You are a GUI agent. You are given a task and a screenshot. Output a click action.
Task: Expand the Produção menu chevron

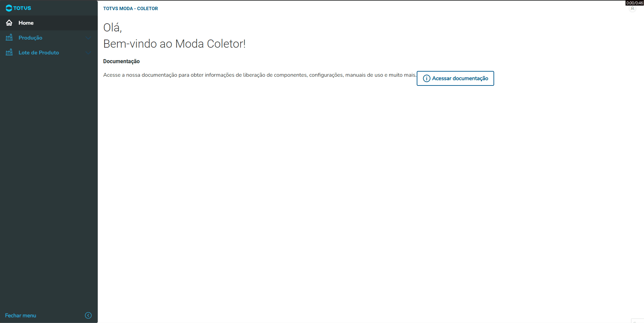(88, 38)
